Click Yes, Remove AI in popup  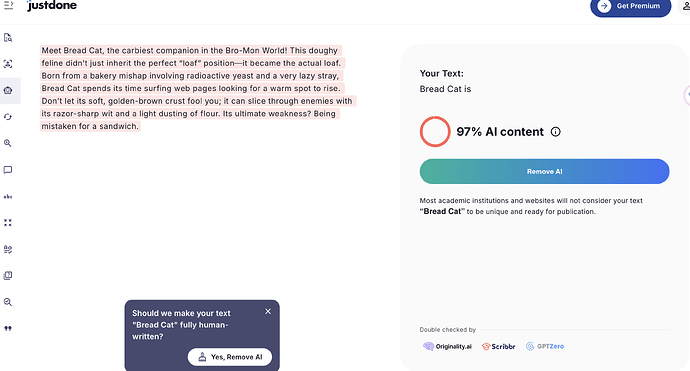(x=230, y=357)
